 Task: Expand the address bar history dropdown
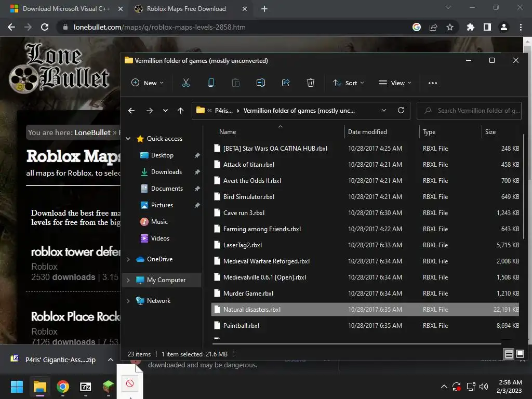[x=384, y=110]
